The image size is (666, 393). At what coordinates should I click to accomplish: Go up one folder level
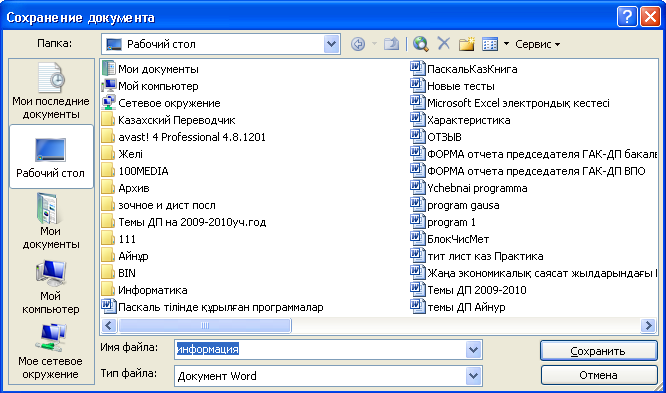click(x=391, y=44)
